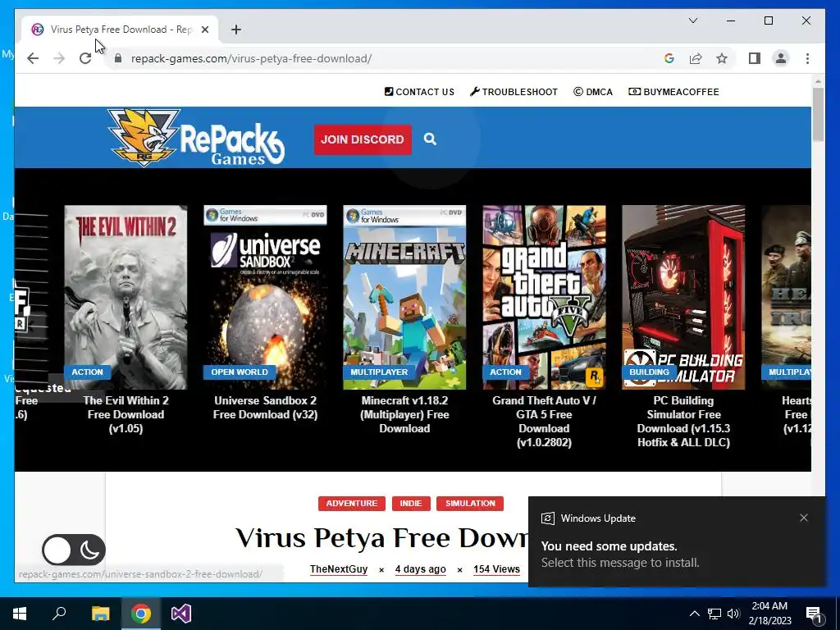Image resolution: width=840 pixels, height=630 pixels.
Task: Open Universe Sandbox 2 cover thumbnail
Action: tap(265, 297)
